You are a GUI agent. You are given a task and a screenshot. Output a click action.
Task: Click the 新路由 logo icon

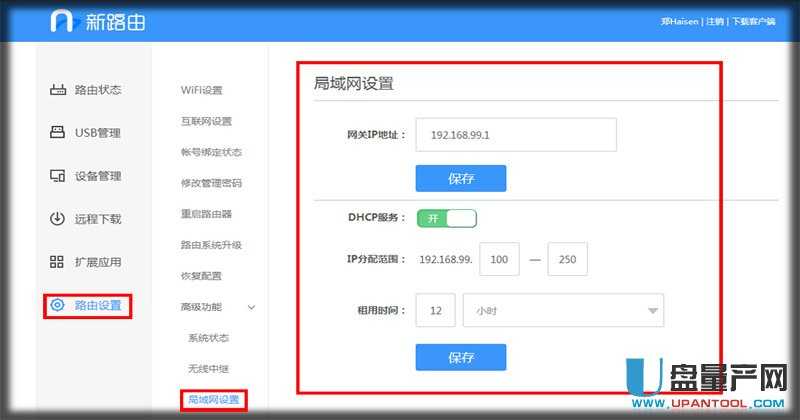(x=65, y=21)
